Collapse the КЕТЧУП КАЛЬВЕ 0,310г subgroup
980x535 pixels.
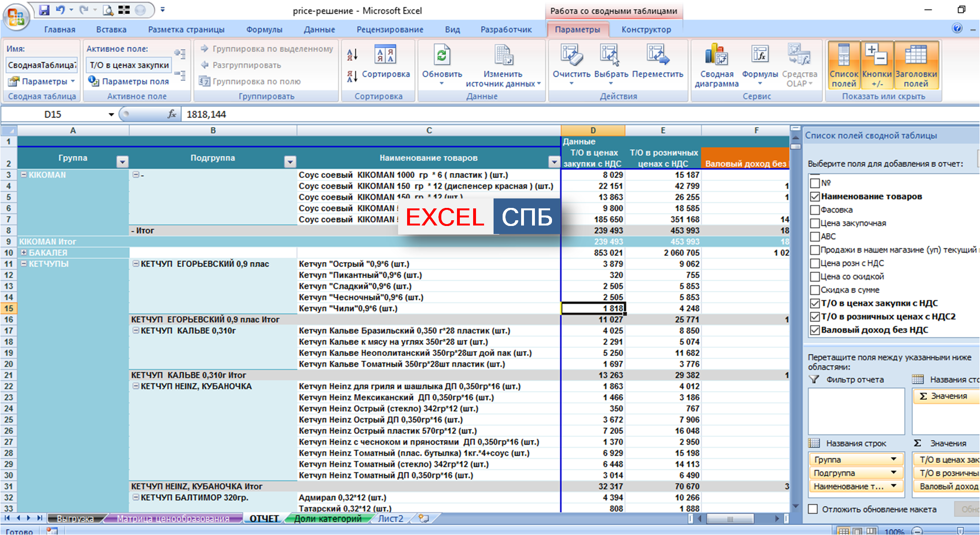136,330
